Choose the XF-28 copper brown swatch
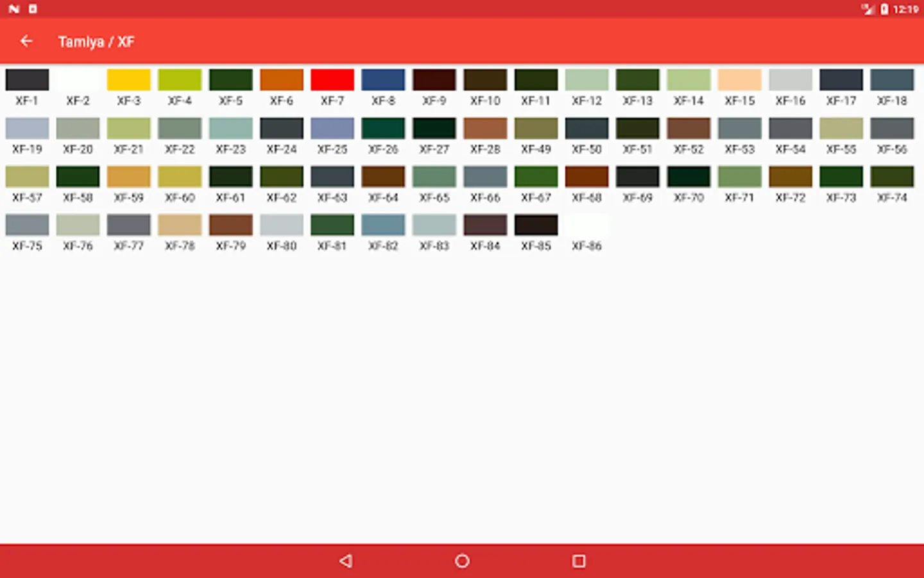 tap(485, 128)
